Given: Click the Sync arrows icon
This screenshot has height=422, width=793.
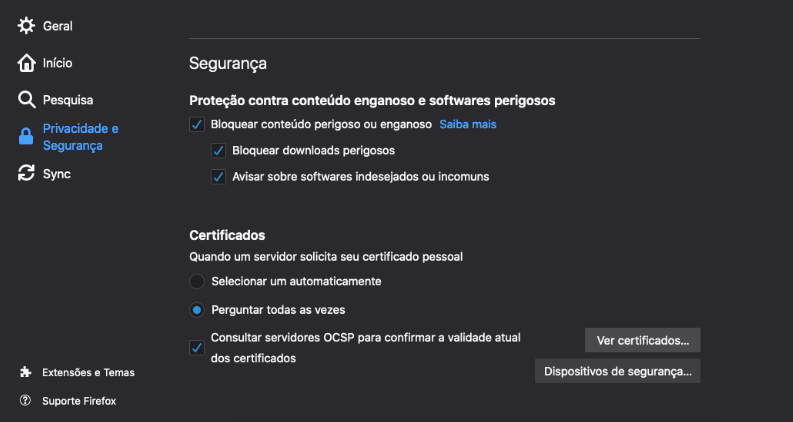Looking at the screenshot, I should 27,174.
